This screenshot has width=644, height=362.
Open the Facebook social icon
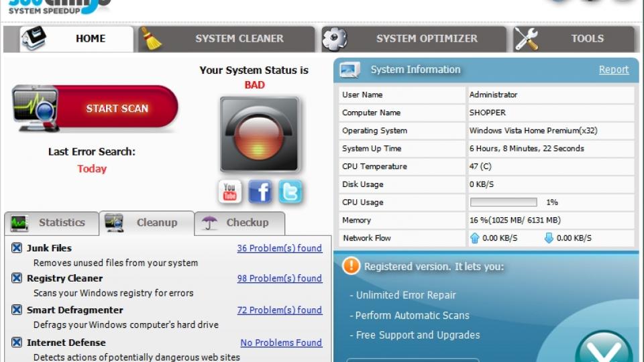point(260,192)
